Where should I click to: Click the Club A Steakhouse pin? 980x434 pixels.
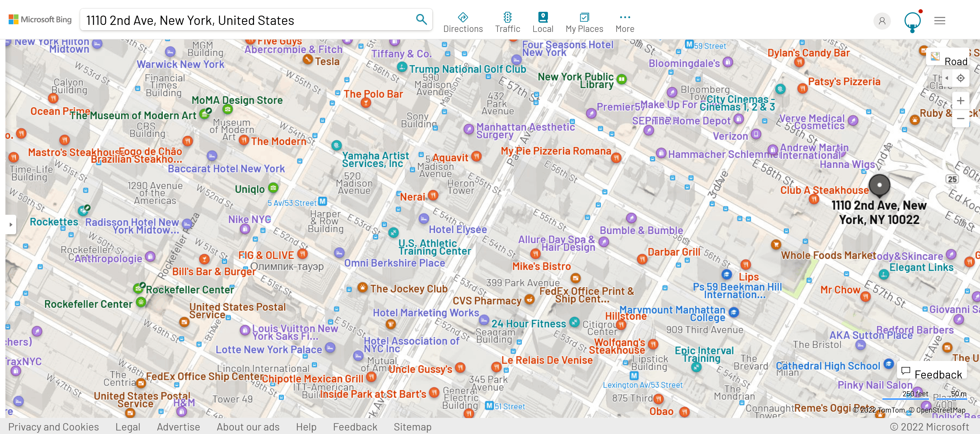click(x=813, y=198)
